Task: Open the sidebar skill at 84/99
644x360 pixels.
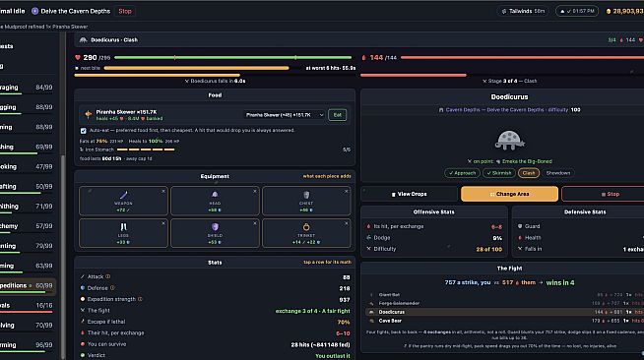Action: 27,88
